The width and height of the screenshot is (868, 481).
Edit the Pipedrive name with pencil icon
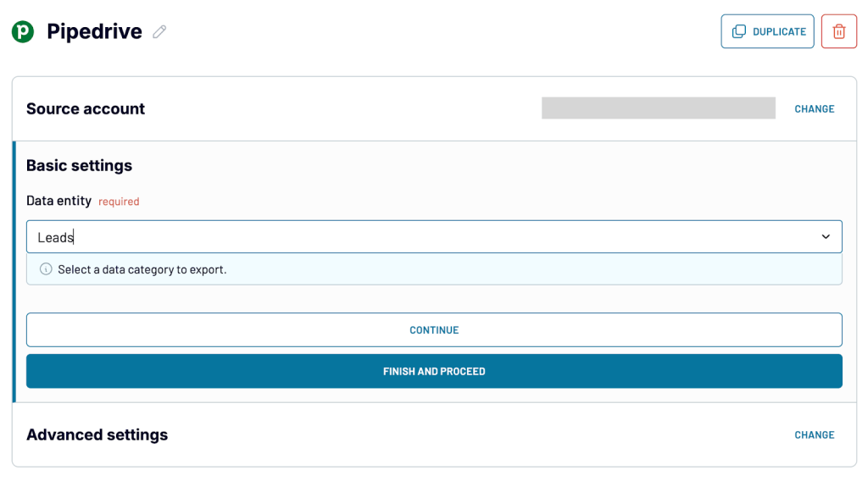pos(159,32)
